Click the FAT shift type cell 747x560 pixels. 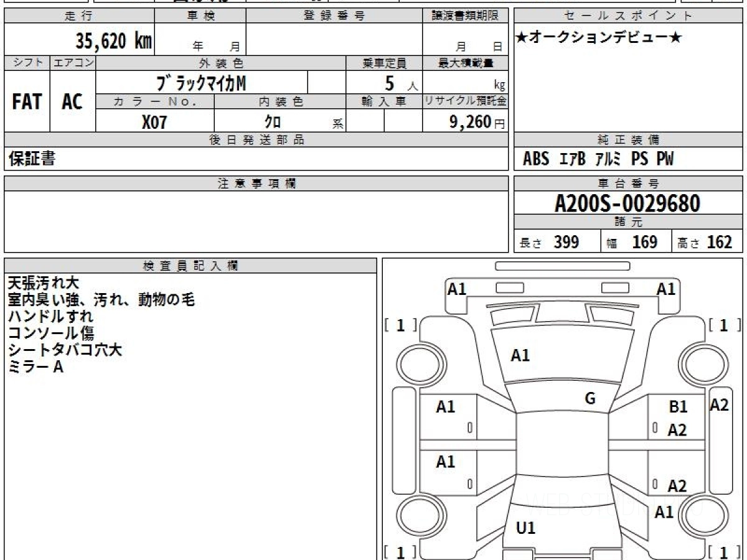pyautogui.click(x=27, y=102)
